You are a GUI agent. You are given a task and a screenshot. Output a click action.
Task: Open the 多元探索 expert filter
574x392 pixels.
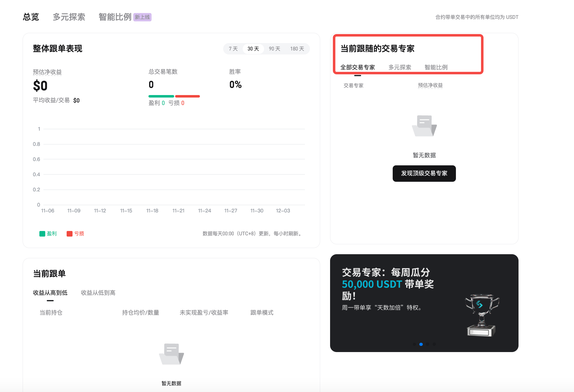(x=400, y=67)
